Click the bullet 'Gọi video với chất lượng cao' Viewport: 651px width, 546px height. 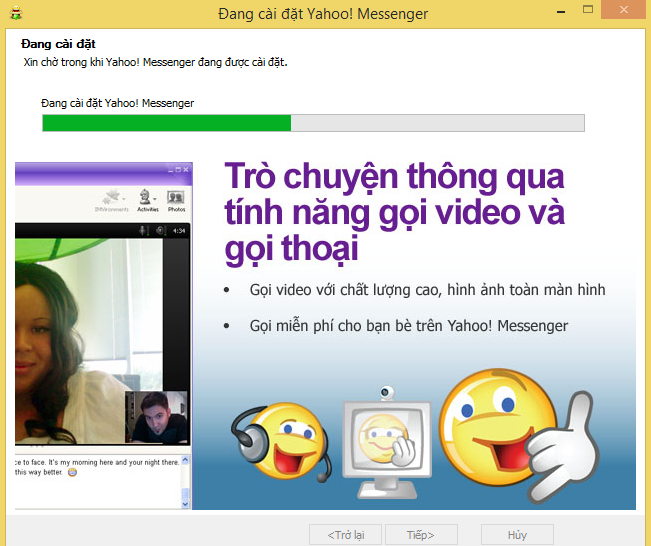tap(427, 290)
